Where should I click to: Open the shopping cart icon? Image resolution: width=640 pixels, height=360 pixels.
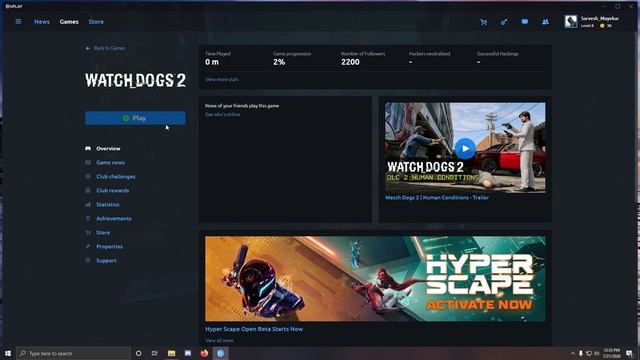(484, 22)
